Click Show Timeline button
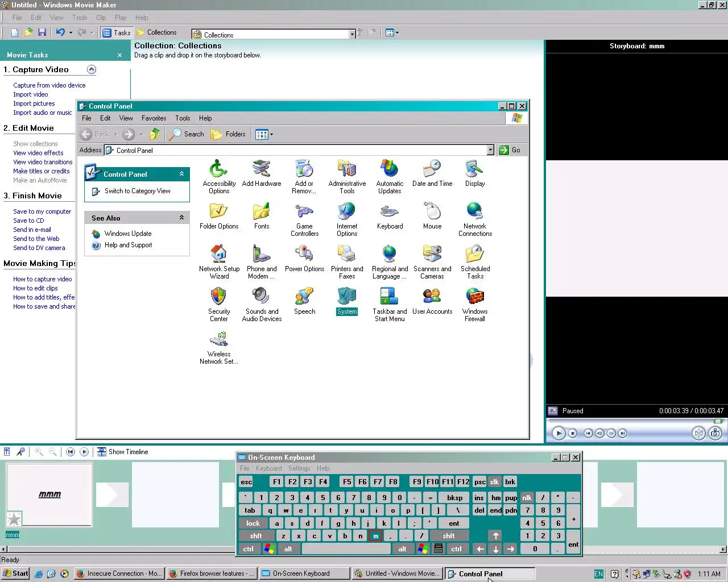The height and width of the screenshot is (582, 728). point(122,452)
